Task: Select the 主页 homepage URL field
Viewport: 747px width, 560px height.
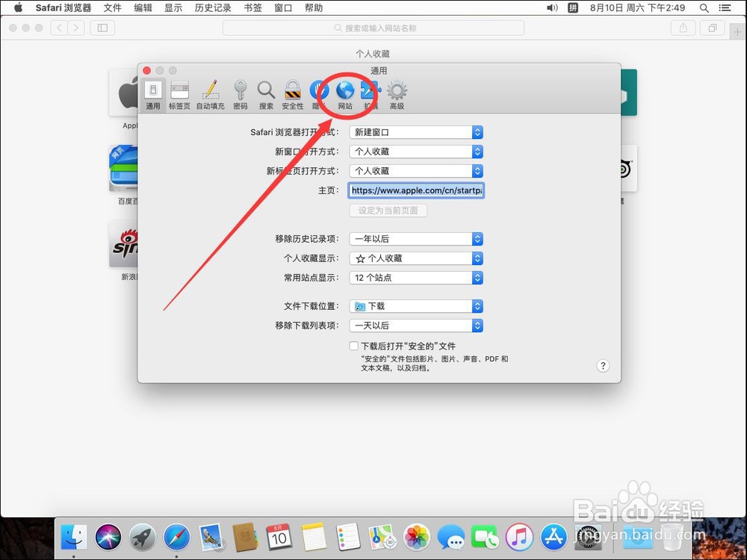Action: (415, 190)
